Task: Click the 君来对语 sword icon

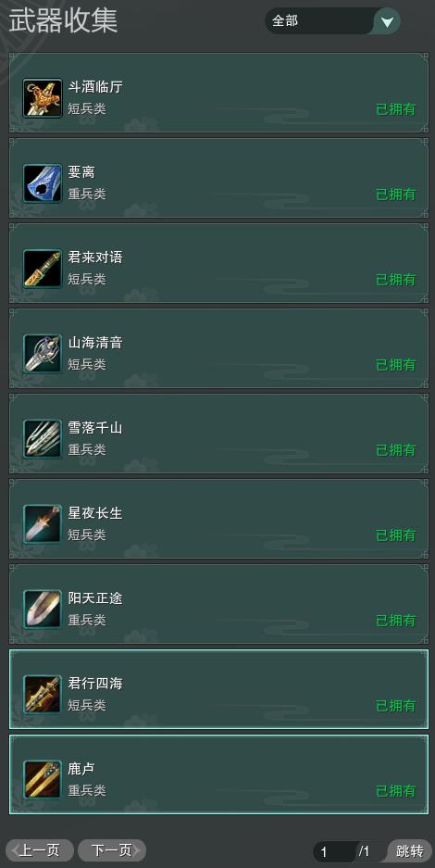Action: [43, 269]
